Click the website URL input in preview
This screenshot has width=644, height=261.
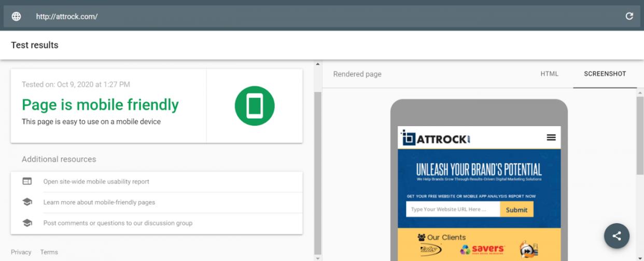click(453, 209)
